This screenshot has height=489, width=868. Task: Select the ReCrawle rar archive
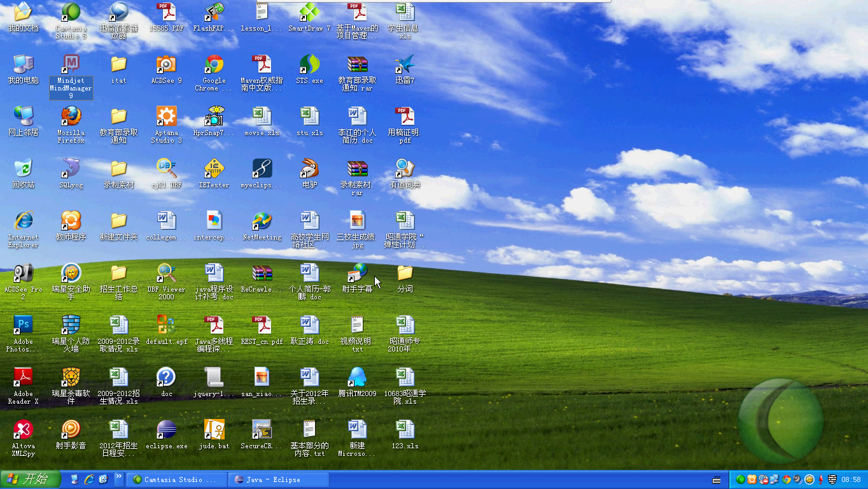[x=262, y=273]
